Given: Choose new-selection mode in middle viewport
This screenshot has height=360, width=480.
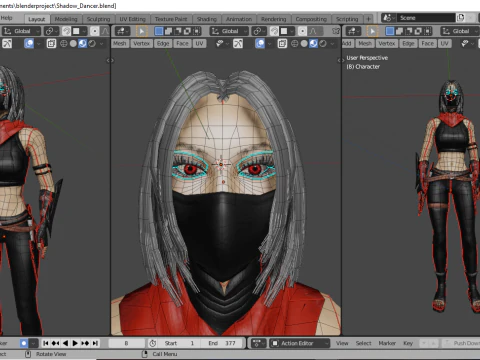Looking at the screenshot, I should (159, 31).
